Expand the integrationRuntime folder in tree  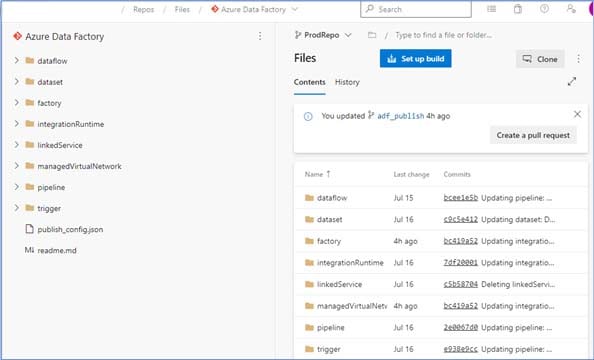point(16,124)
